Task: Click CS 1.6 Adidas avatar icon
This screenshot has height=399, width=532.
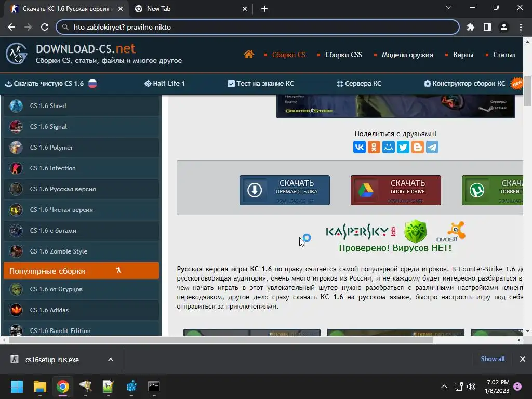Action: coord(16,310)
